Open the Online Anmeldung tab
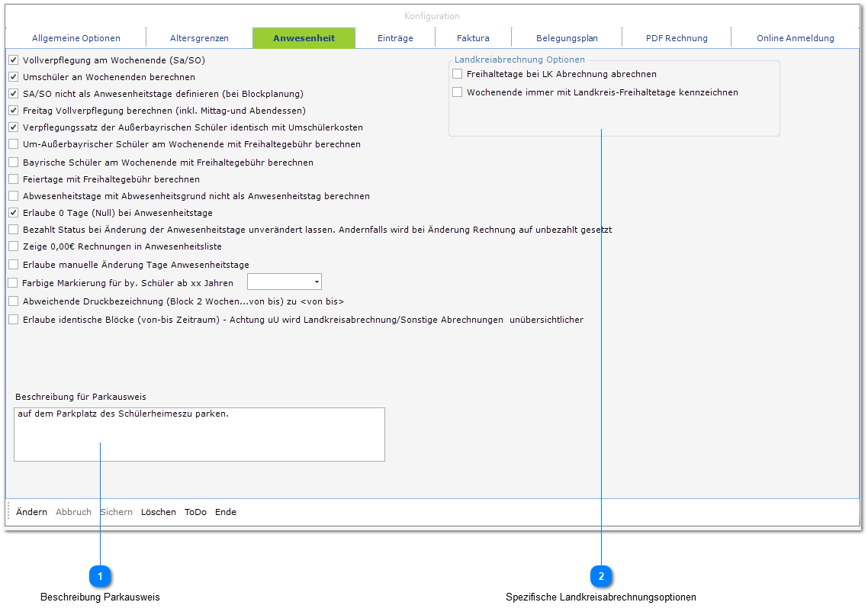 (795, 38)
